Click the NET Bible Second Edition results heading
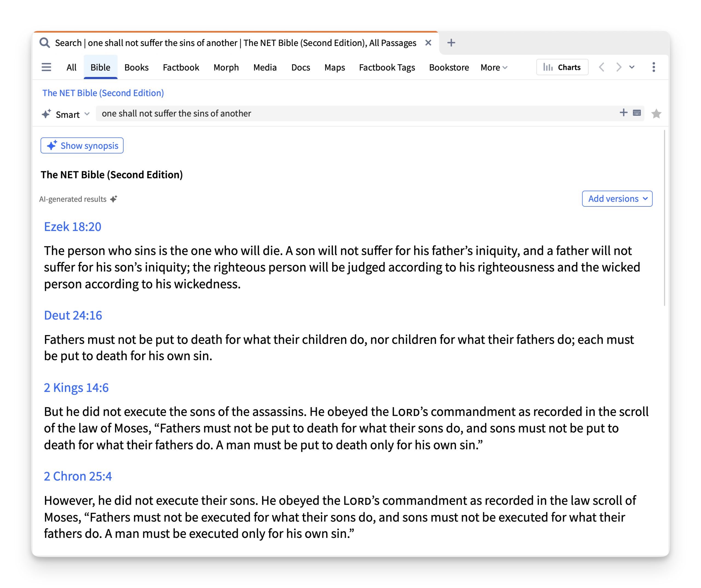This screenshot has height=588, width=701. coord(112,175)
